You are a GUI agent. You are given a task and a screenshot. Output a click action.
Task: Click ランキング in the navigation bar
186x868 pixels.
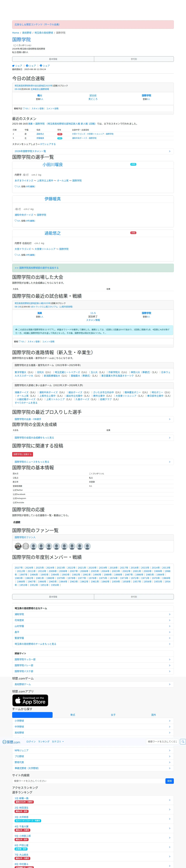tap(44, 742)
